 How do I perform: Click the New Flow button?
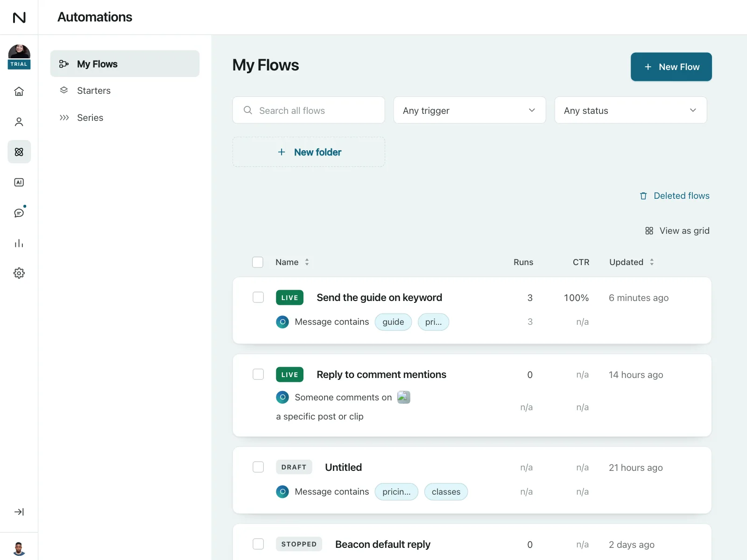671,67
